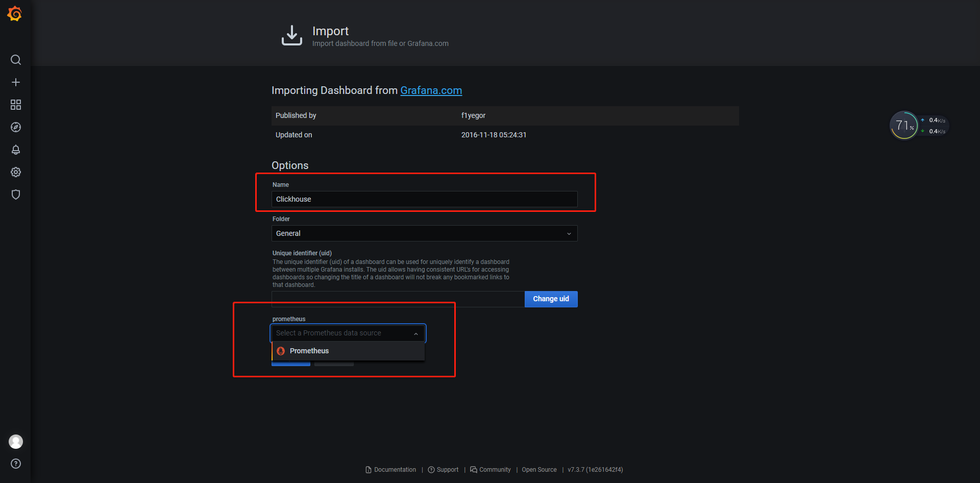
Task: Open the Alerting bell icon
Action: point(16,150)
